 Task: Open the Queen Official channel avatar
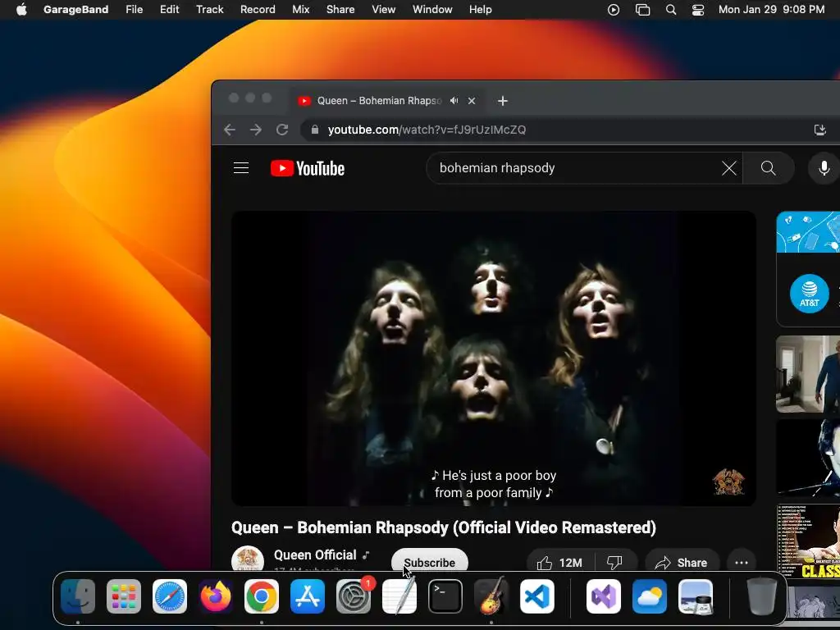(248, 558)
